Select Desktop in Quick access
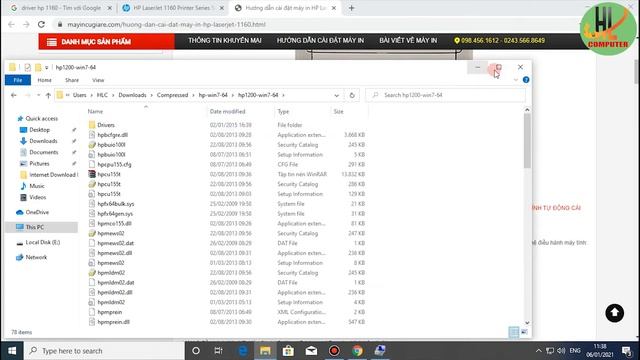 click(39, 130)
